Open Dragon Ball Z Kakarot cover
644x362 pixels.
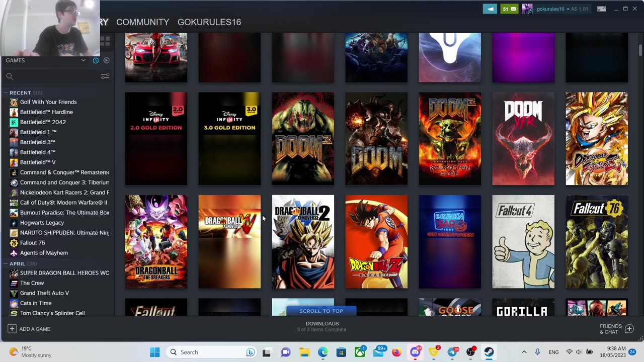pyautogui.click(x=376, y=242)
